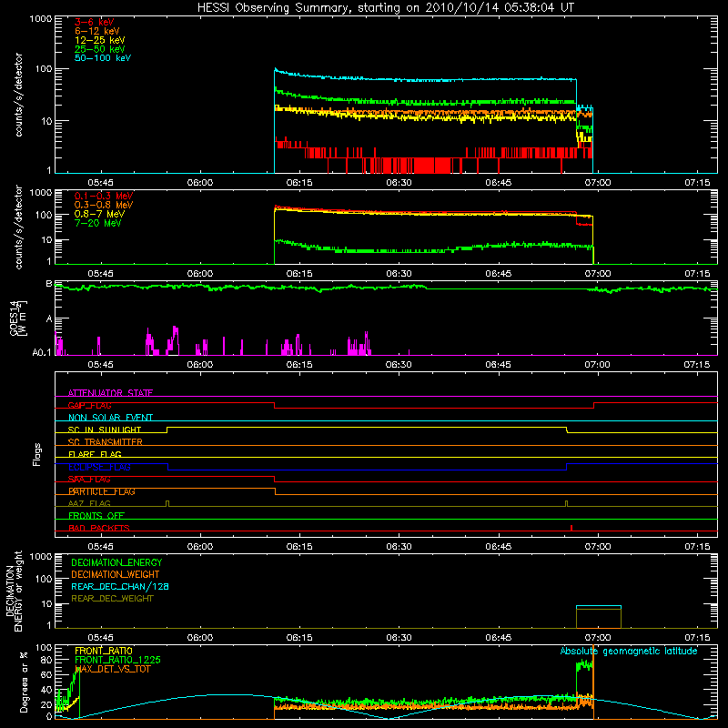Click the 6-12 keV legend label
Viewport: 728px width, 728px height.
97,31
